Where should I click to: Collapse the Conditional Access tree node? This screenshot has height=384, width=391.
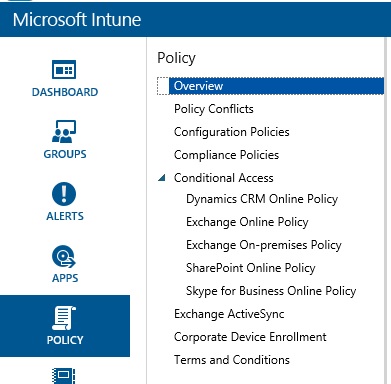[162, 178]
